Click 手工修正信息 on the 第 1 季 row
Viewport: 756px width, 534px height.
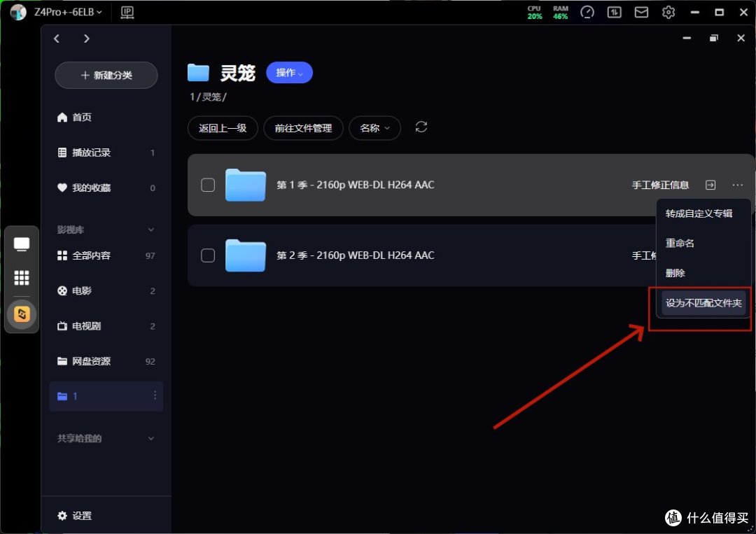(660, 185)
